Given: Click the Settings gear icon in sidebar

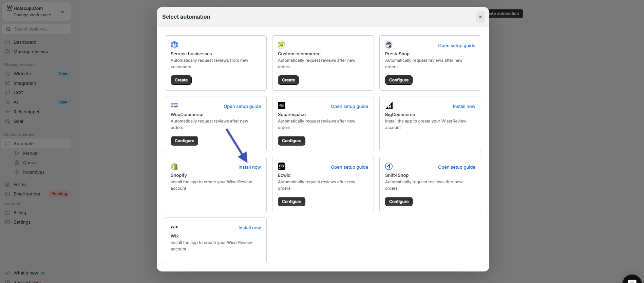Looking at the screenshot, I should 7,222.
